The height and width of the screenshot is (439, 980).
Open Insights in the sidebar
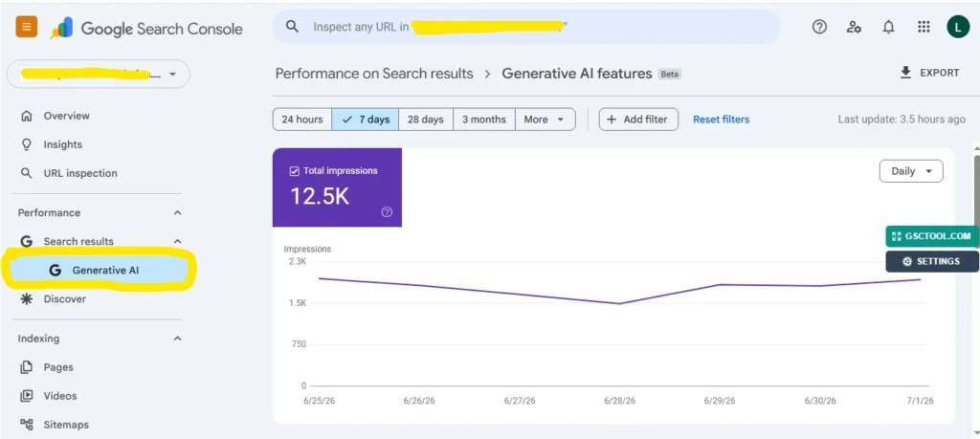(x=62, y=144)
